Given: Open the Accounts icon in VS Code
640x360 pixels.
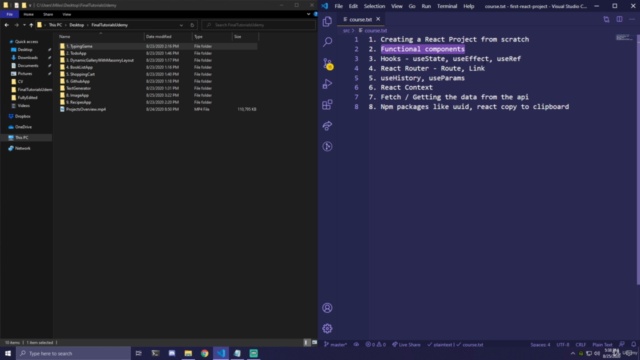Looking at the screenshot, I should 327,308.
